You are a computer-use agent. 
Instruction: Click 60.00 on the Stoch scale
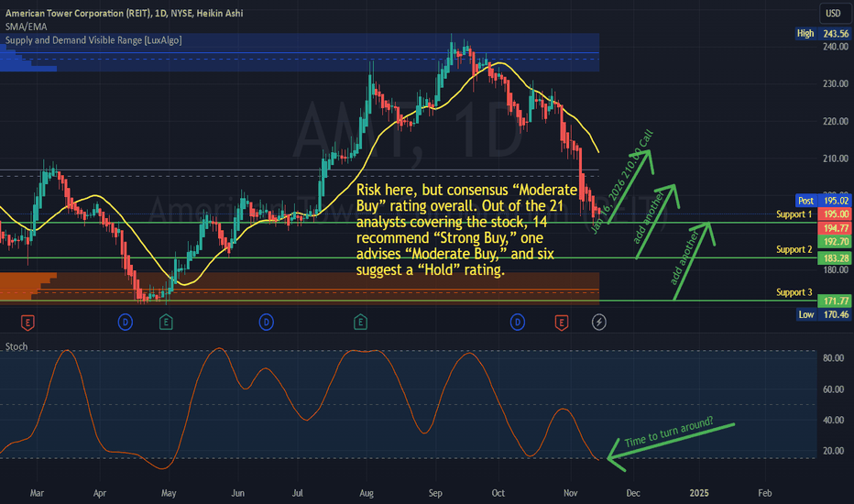point(833,389)
